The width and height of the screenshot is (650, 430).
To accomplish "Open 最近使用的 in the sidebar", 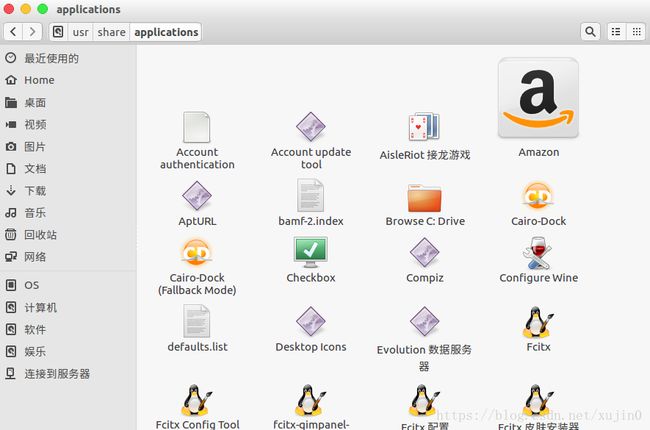I will pos(68,58).
